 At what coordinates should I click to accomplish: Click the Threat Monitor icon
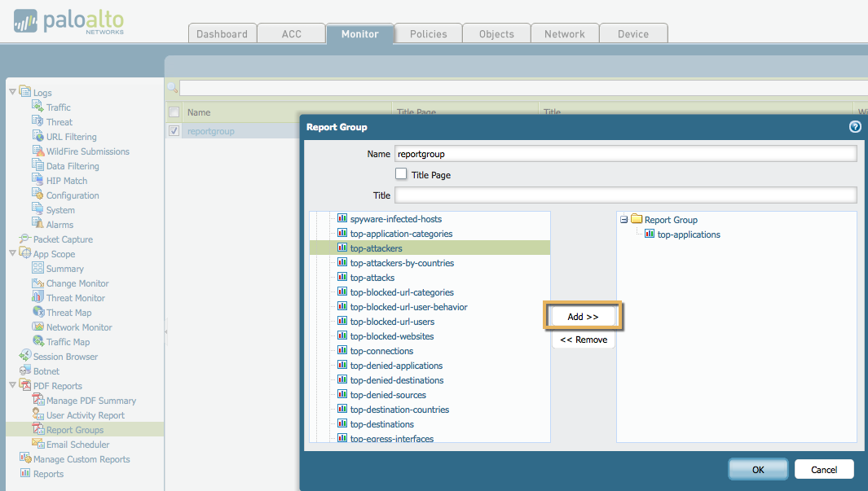[x=37, y=297]
